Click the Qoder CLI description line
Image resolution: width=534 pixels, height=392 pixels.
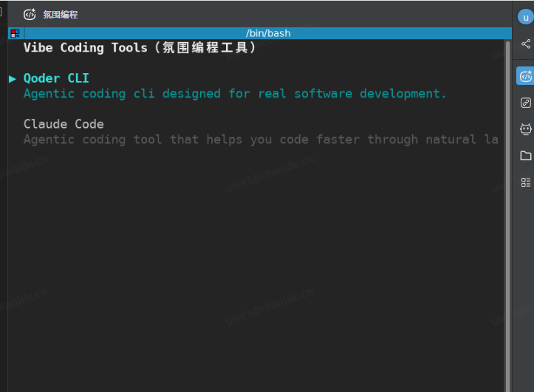pyautogui.click(x=235, y=94)
